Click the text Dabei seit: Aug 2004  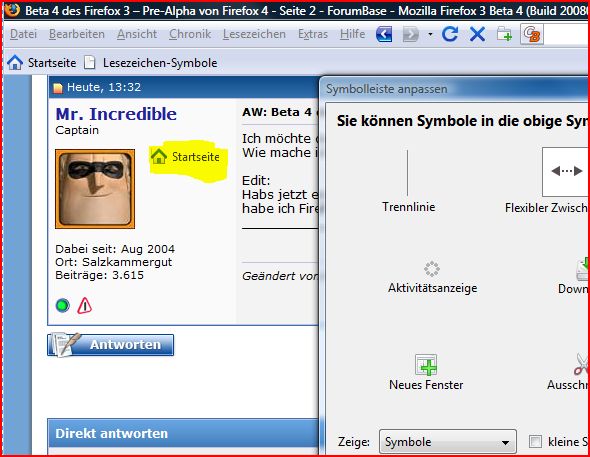[115, 249]
